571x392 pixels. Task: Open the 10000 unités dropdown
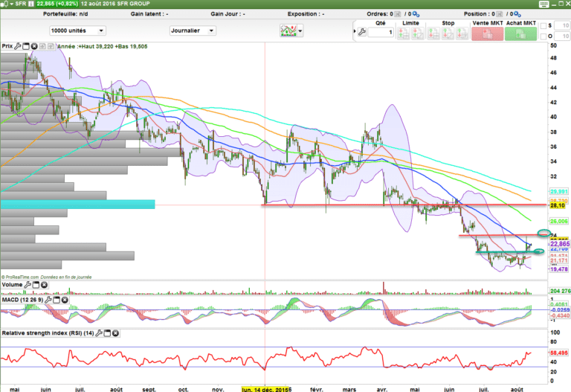77,30
